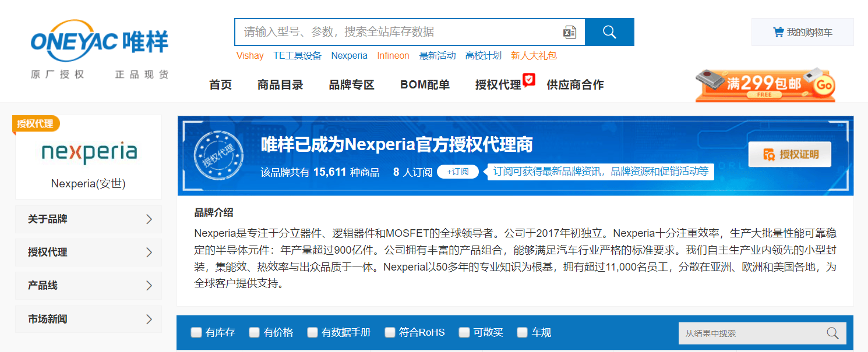Click the orange 授权代理 ribbon tag
This screenshot has width=868, height=352.
point(36,123)
